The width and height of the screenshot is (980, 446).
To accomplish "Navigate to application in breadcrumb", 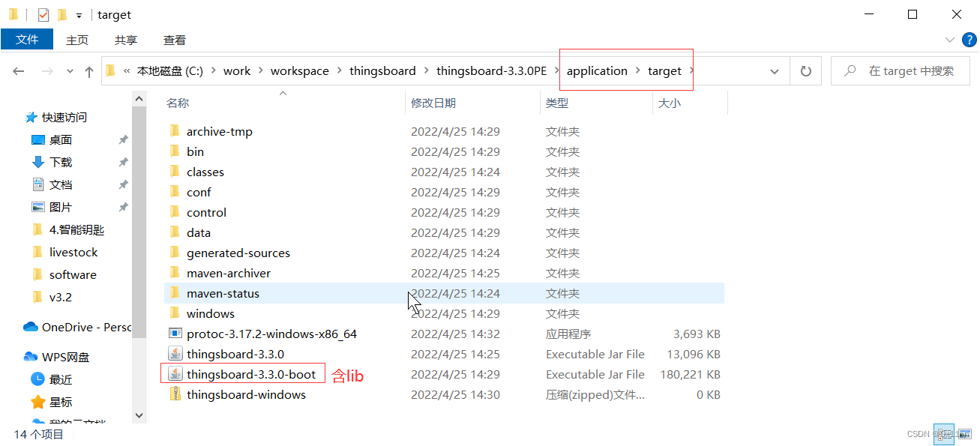I will [597, 71].
